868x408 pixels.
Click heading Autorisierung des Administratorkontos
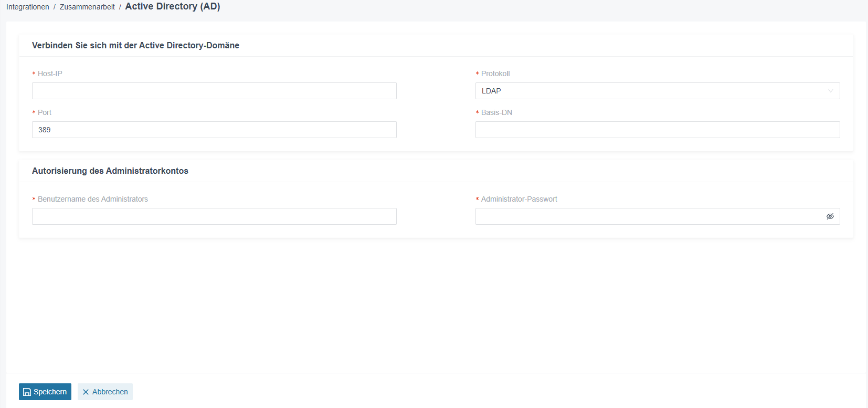(x=110, y=171)
